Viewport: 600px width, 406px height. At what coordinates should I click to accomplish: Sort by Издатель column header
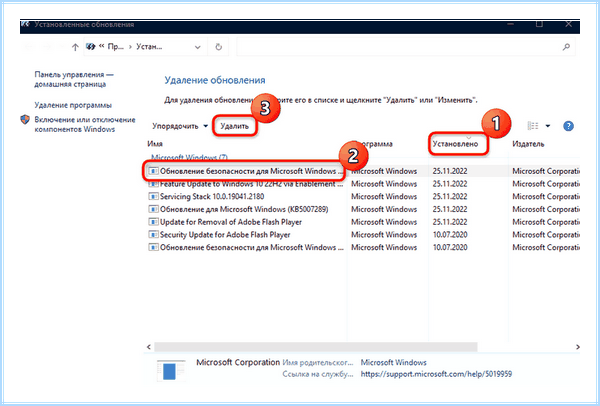point(528,144)
